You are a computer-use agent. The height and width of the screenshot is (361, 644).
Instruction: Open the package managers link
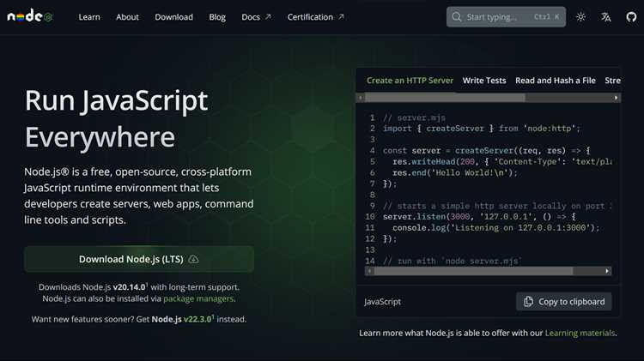click(198, 298)
